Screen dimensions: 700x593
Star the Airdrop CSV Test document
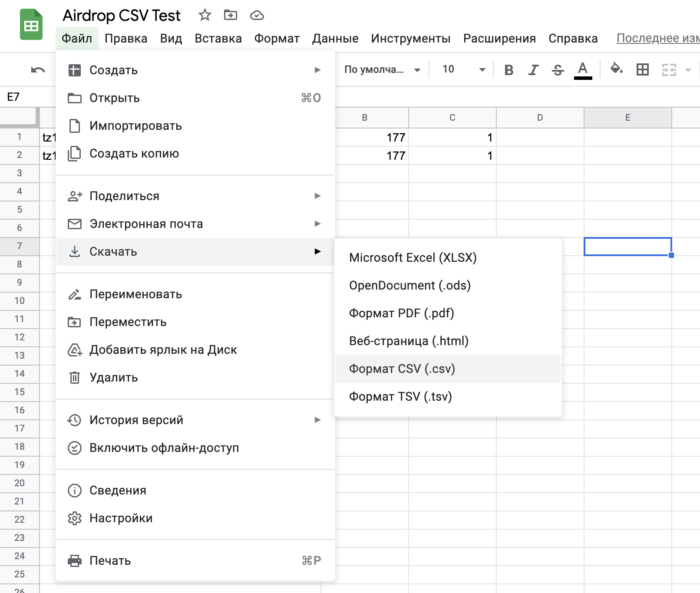[205, 16]
